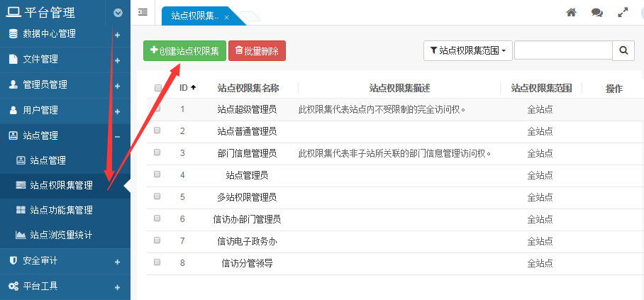This screenshot has width=644, height=300.
Task: Toggle fullscreen with the expand arrows icon
Action: click(623, 13)
